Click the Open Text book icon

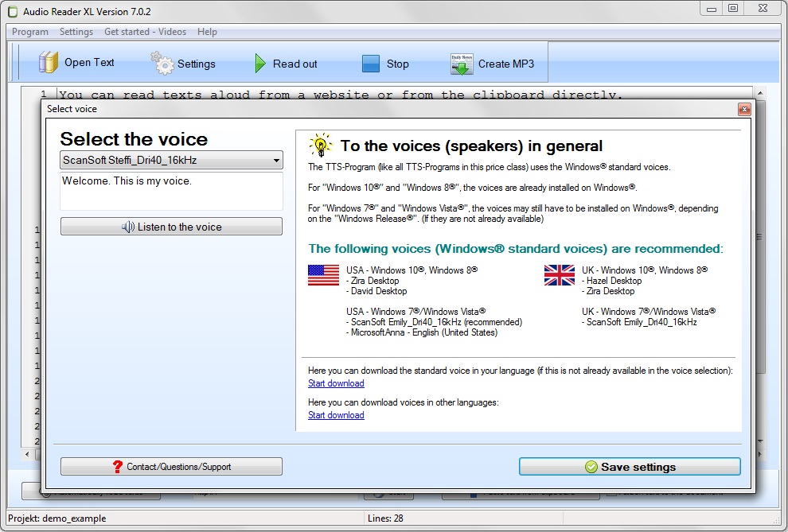[49, 63]
